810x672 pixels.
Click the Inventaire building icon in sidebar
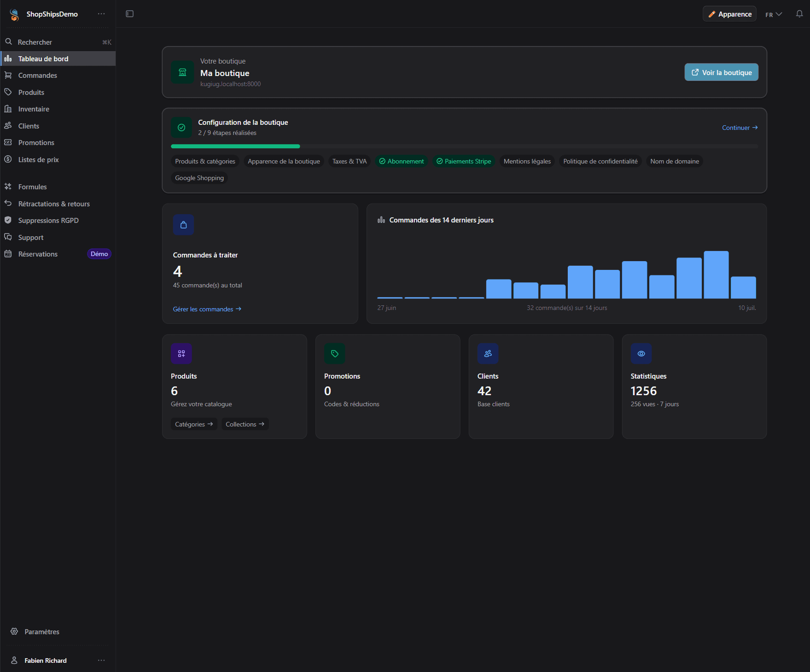(x=8, y=109)
